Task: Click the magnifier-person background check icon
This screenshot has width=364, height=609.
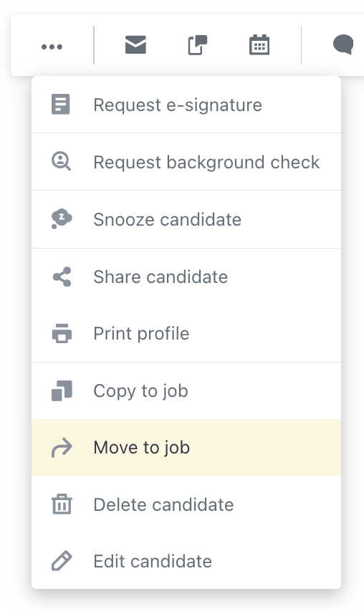Action: 61,161
